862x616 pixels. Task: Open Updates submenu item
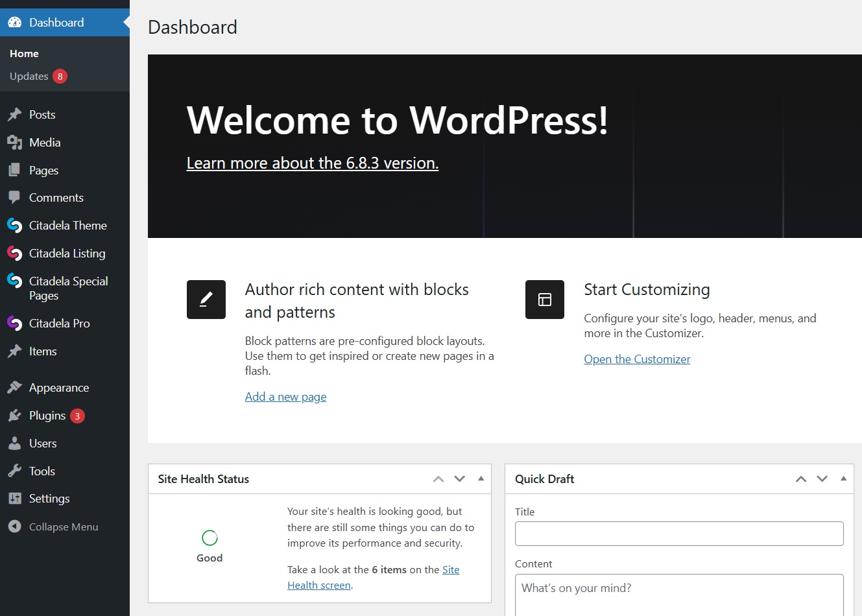(x=29, y=77)
